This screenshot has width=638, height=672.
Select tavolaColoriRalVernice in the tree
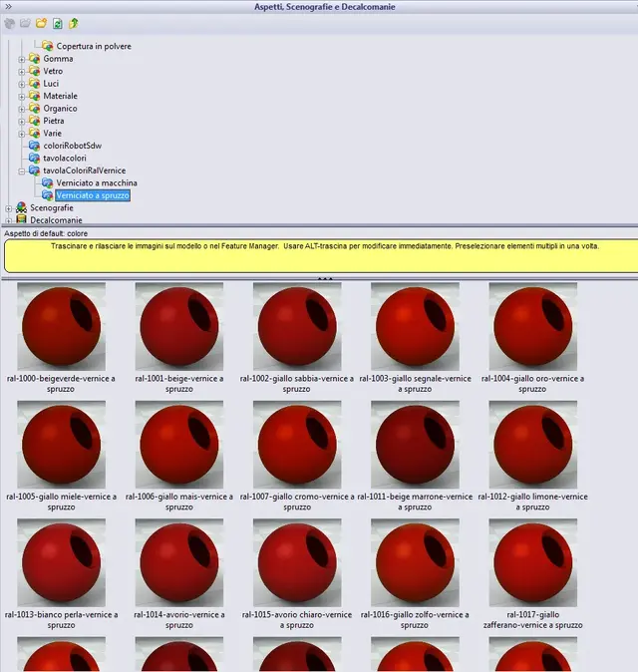point(85,170)
